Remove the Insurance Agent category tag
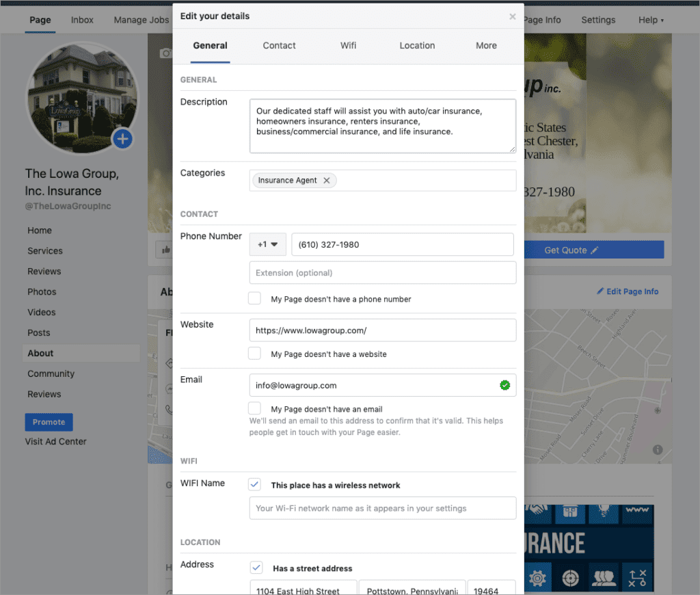The height and width of the screenshot is (595, 700). 327,181
